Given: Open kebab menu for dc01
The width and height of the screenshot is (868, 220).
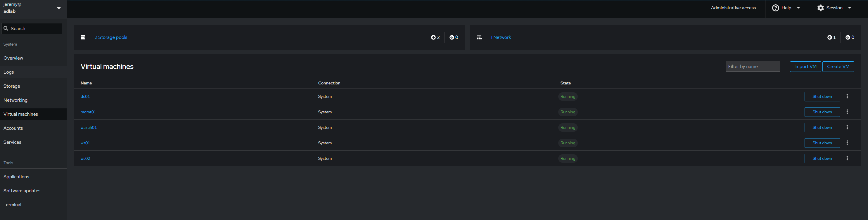Looking at the screenshot, I should (847, 96).
